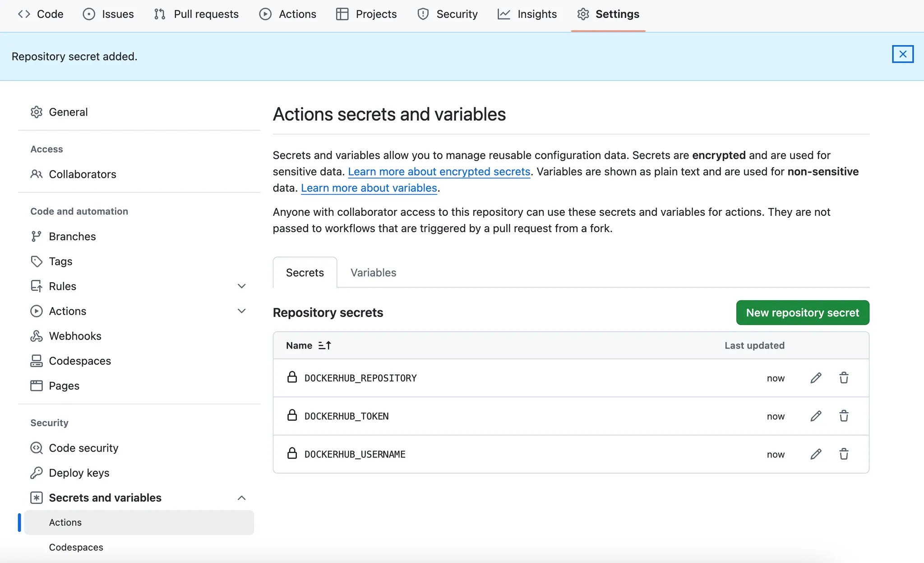The width and height of the screenshot is (924, 563).
Task: Open Code security settings
Action: tap(139, 448)
